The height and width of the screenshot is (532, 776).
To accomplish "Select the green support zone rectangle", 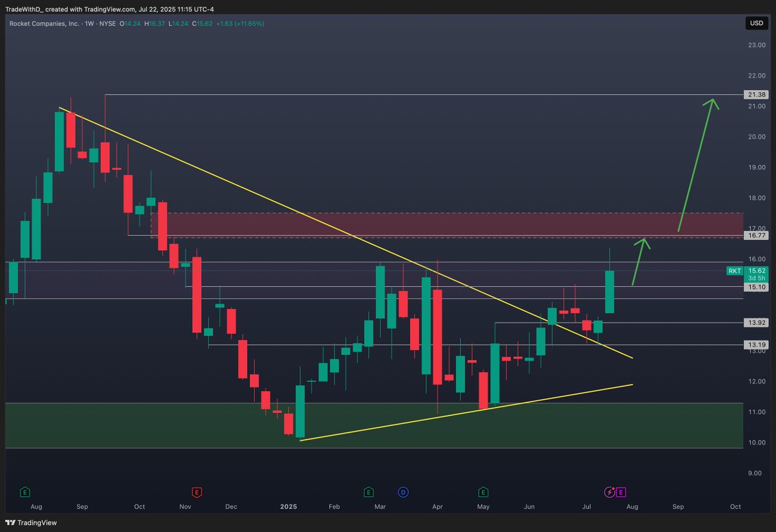I will 374,425.
